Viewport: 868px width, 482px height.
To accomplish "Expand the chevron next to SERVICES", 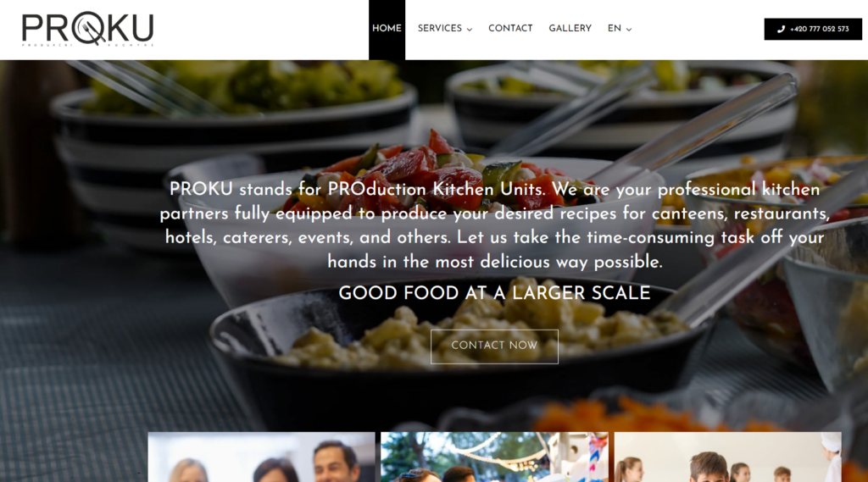I will (470, 30).
